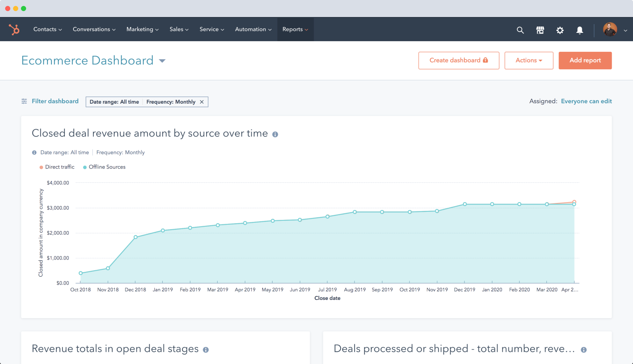Open the Actions dropdown
Viewport: 633px width, 364px height.
[529, 61]
